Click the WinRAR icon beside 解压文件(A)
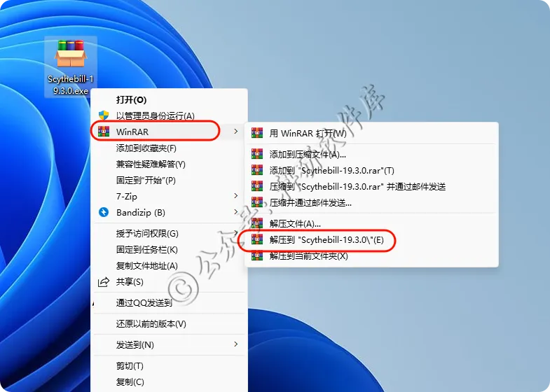The image size is (550, 392). [257, 223]
